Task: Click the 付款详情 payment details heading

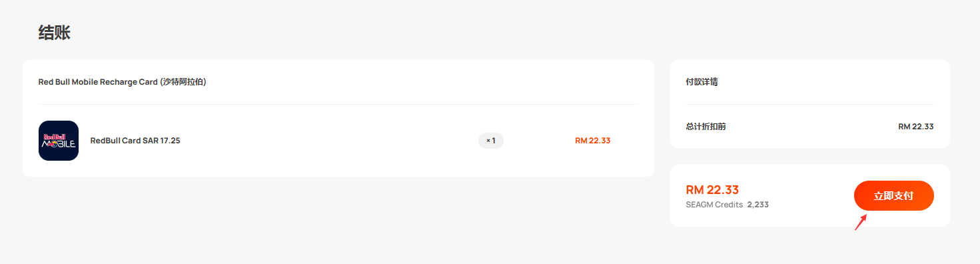Action: [702, 82]
